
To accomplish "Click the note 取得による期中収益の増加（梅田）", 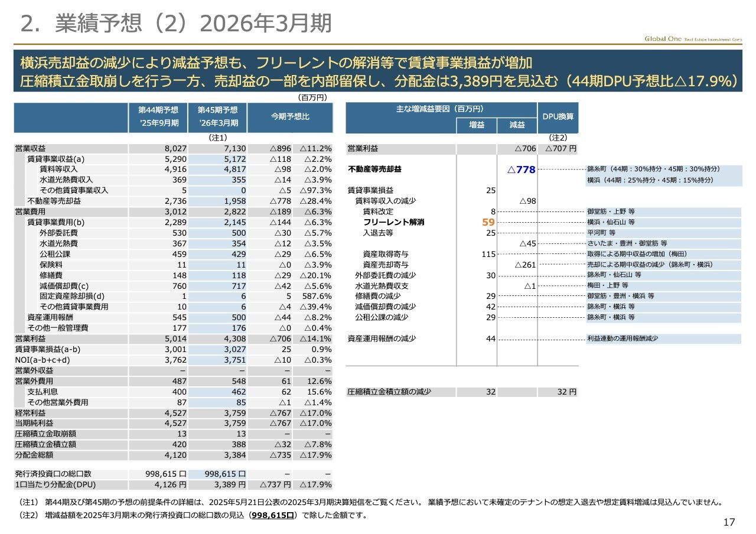I will (x=637, y=254).
